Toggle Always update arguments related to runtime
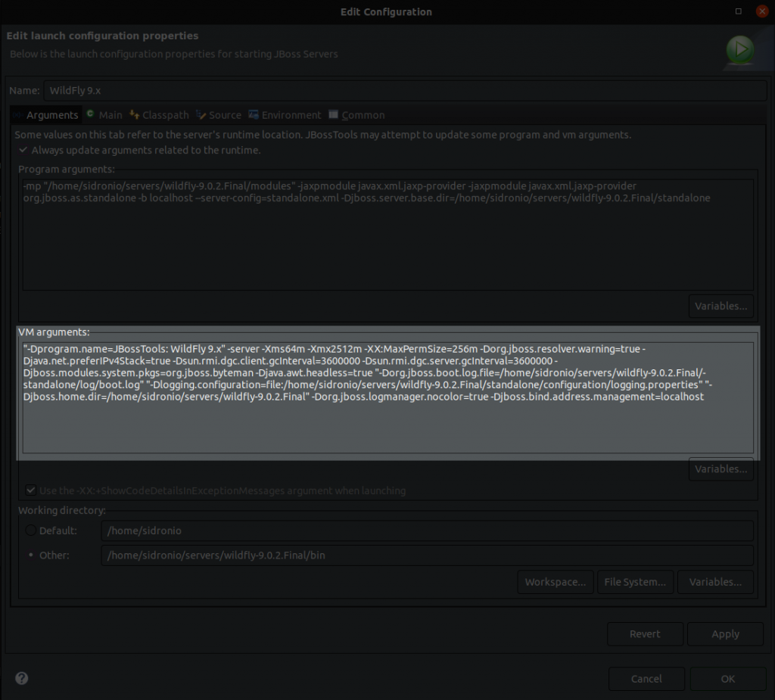This screenshot has width=775, height=700. click(x=23, y=149)
